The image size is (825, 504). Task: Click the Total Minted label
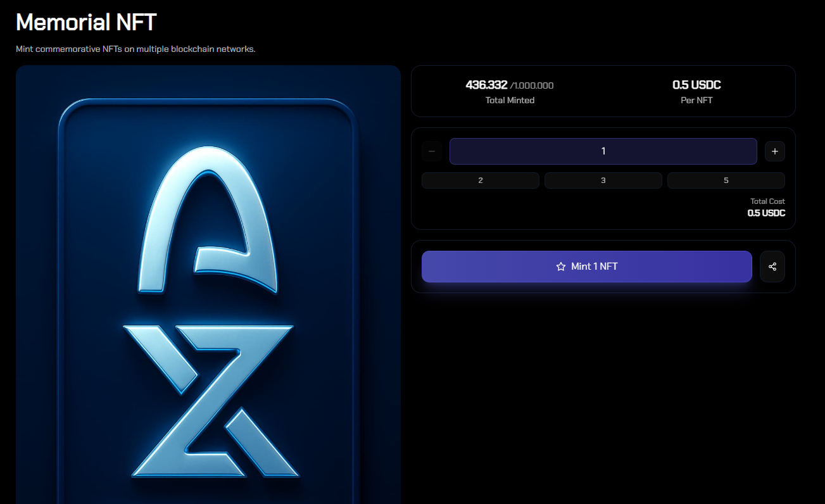tap(510, 100)
